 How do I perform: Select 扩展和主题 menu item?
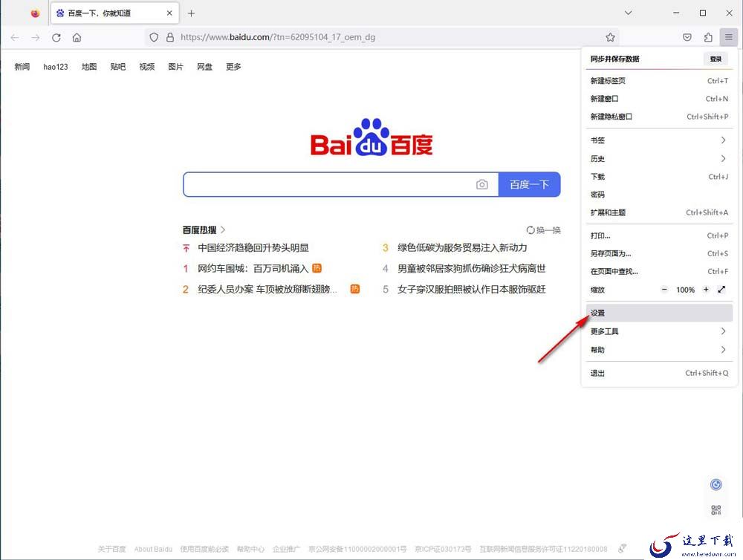point(659,212)
